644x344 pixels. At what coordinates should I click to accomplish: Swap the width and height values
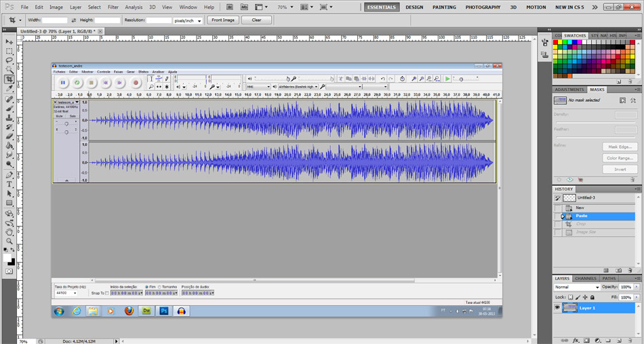pos(74,20)
